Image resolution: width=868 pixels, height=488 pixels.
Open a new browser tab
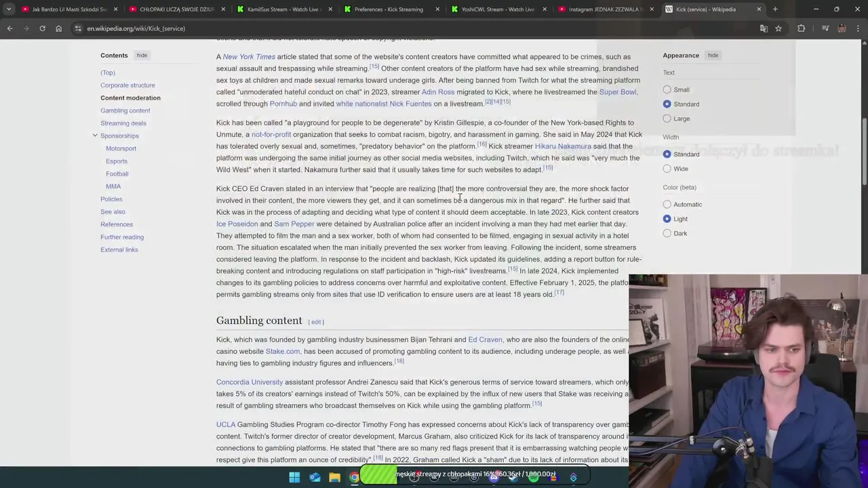775,9
